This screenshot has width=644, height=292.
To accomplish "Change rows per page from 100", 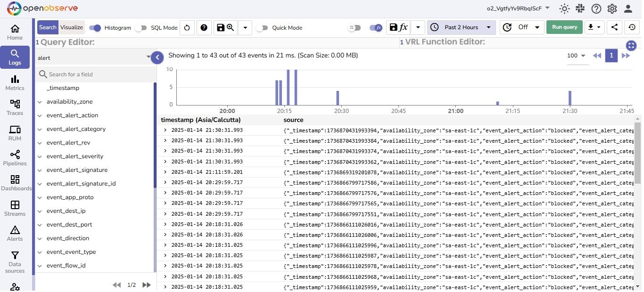I will [x=576, y=56].
